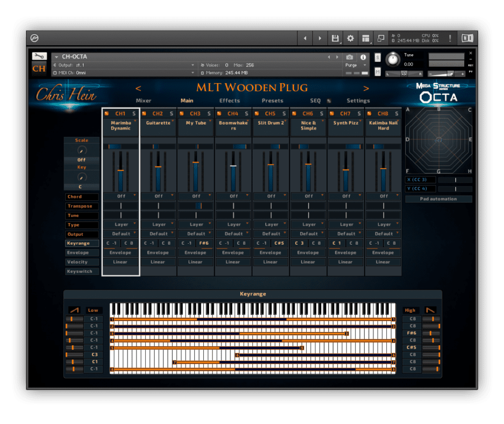
Task: Click the Kontakt logo icon
Action: pos(34,38)
